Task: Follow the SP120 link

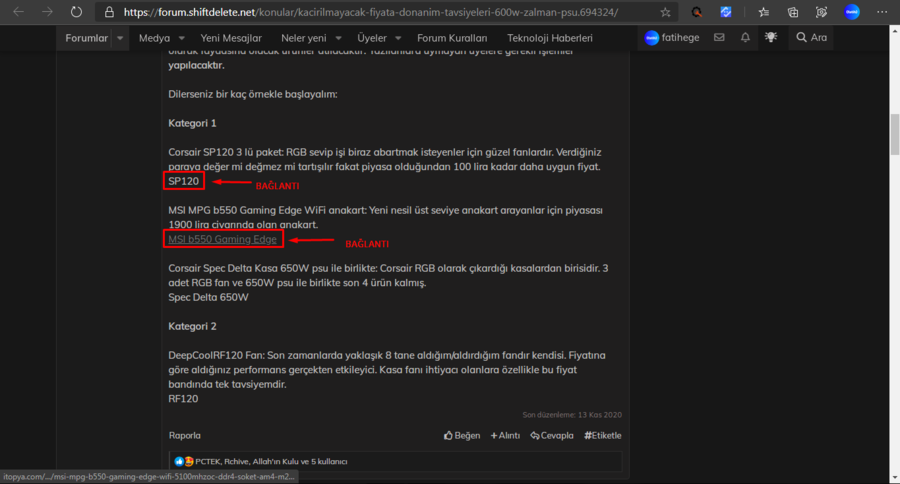Action: click(x=184, y=181)
